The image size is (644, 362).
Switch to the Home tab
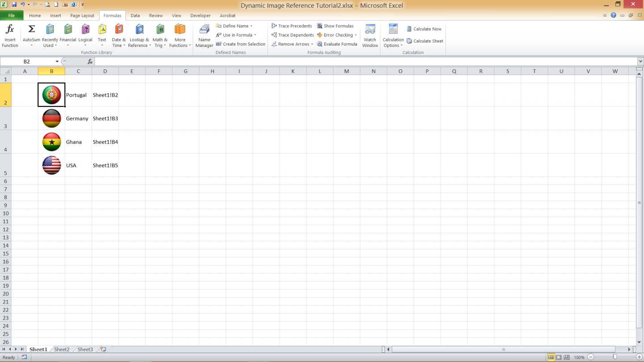tap(35, 16)
